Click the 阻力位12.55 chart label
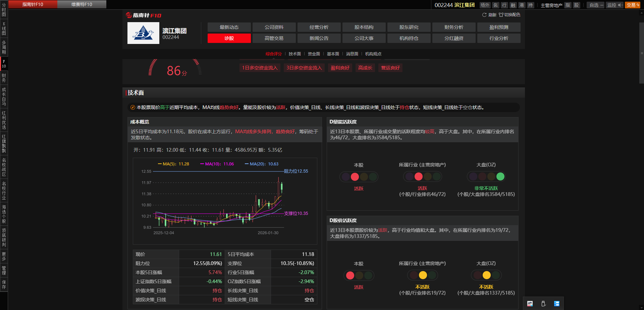The width and height of the screenshot is (644, 310). tap(296, 171)
